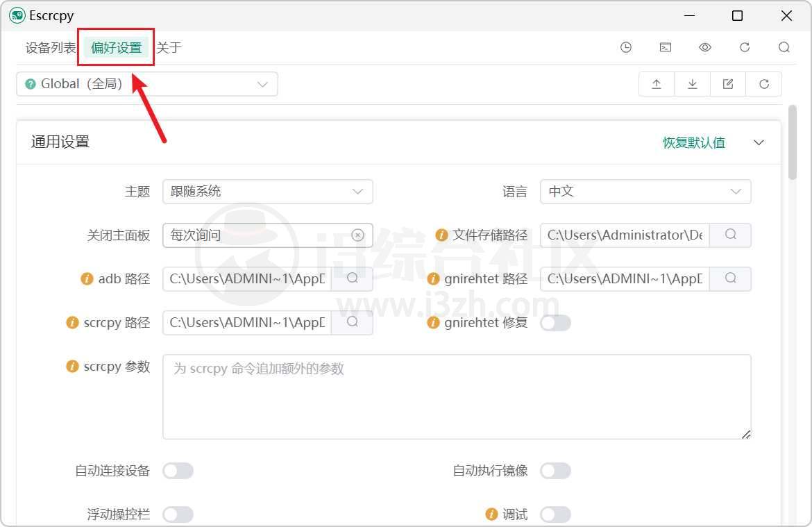This screenshot has width=812, height=527.
Task: Click the 通用设置 section heading
Action: click(60, 142)
